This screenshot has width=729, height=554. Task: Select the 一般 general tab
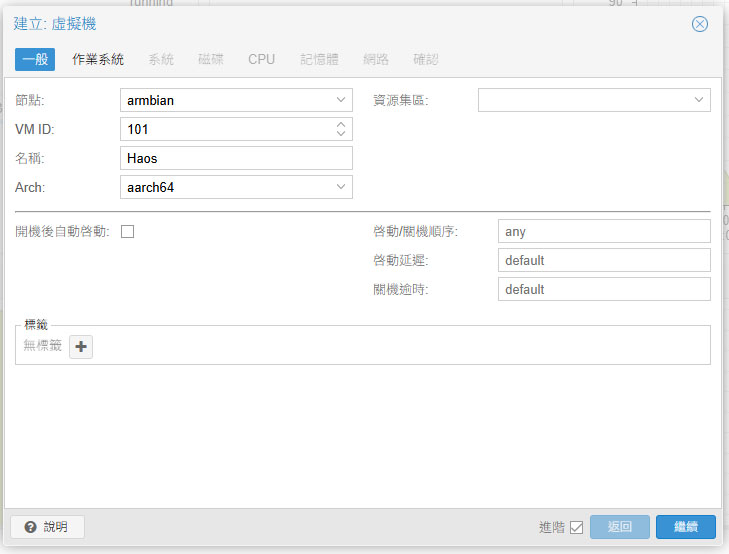point(35,59)
